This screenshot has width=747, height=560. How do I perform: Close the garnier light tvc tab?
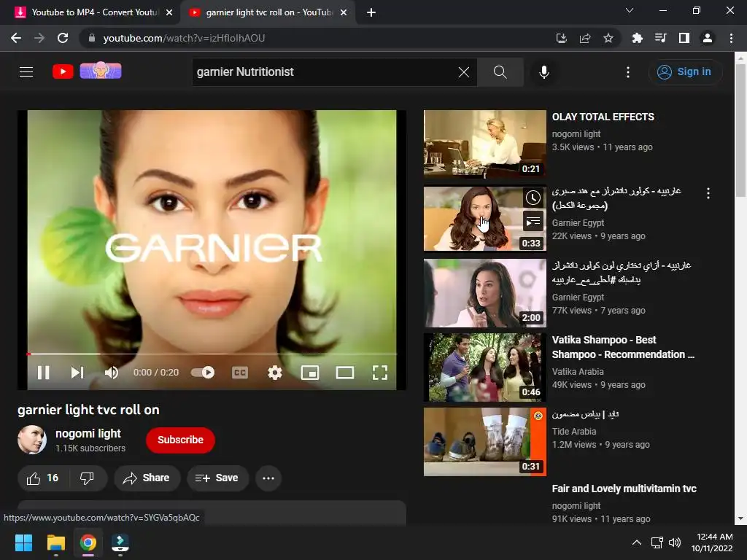344,12
